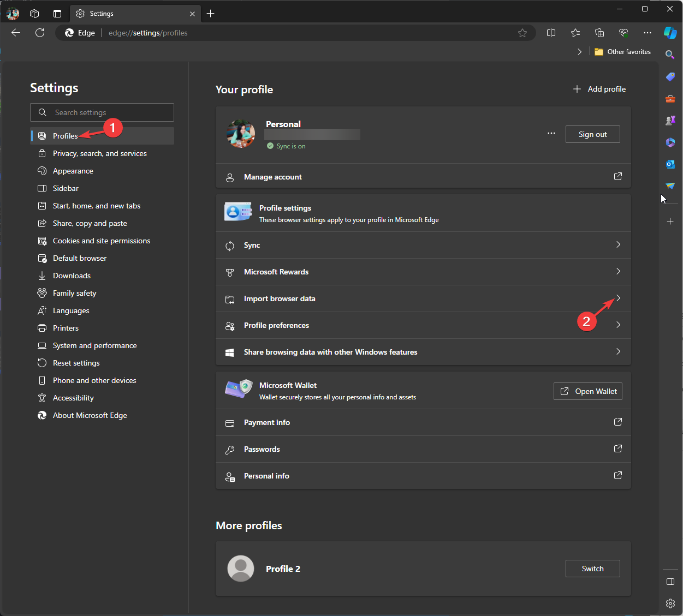The width and height of the screenshot is (683, 616).
Task: Click the Outlook icon in sidebar
Action: [x=670, y=164]
